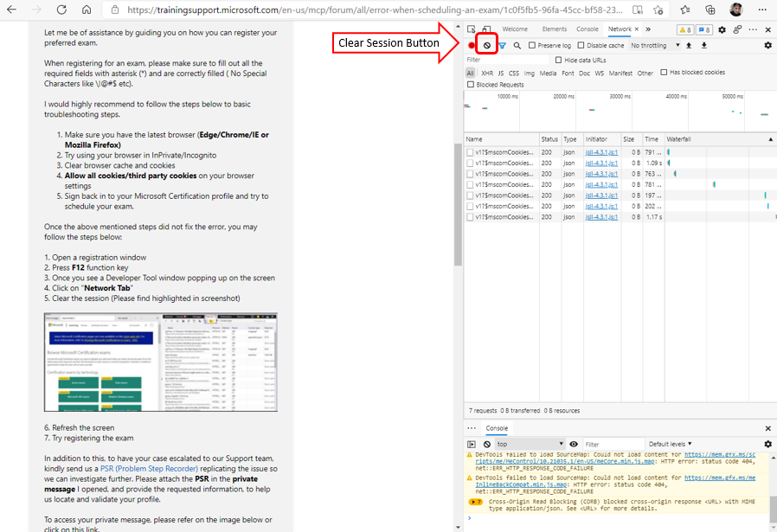Tick the Disable cache checkbox
777x532 pixels.
[x=581, y=46]
